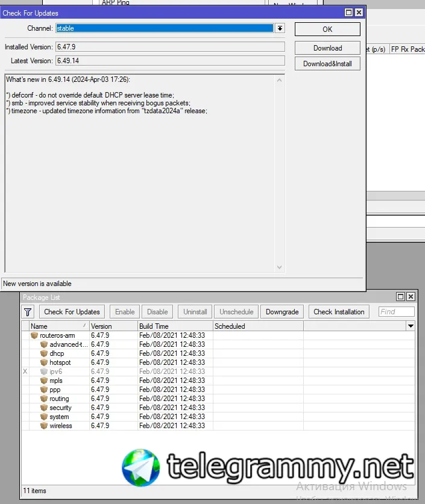Select the stable Channel field

click(165, 28)
